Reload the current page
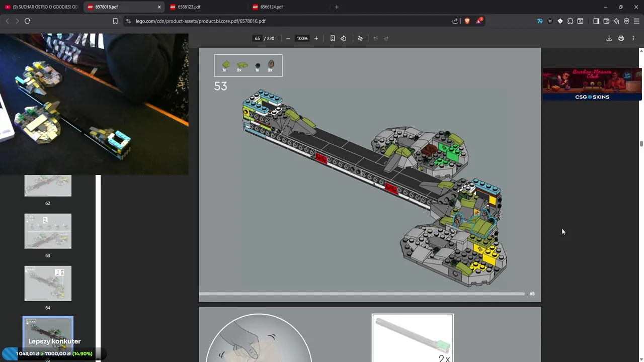Viewport: 644px width, 362px height. point(27,21)
